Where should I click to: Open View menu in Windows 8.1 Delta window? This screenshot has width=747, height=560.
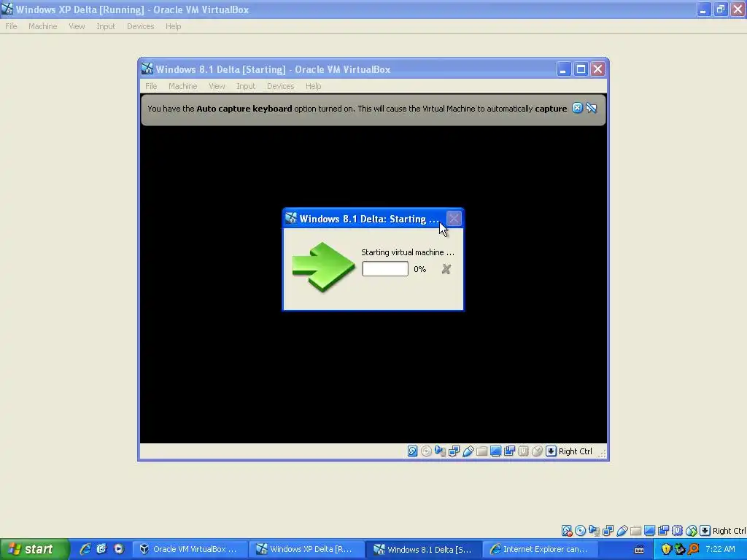[x=217, y=86]
